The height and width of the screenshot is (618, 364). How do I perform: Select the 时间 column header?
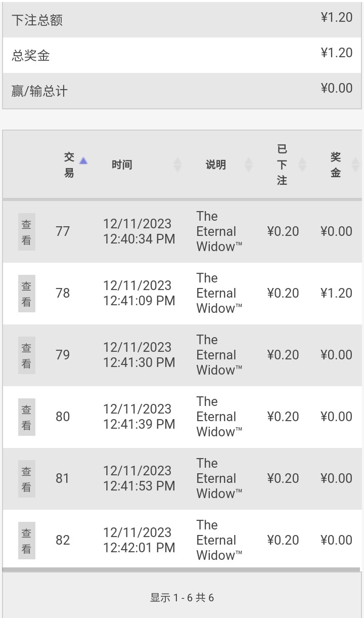tap(122, 164)
